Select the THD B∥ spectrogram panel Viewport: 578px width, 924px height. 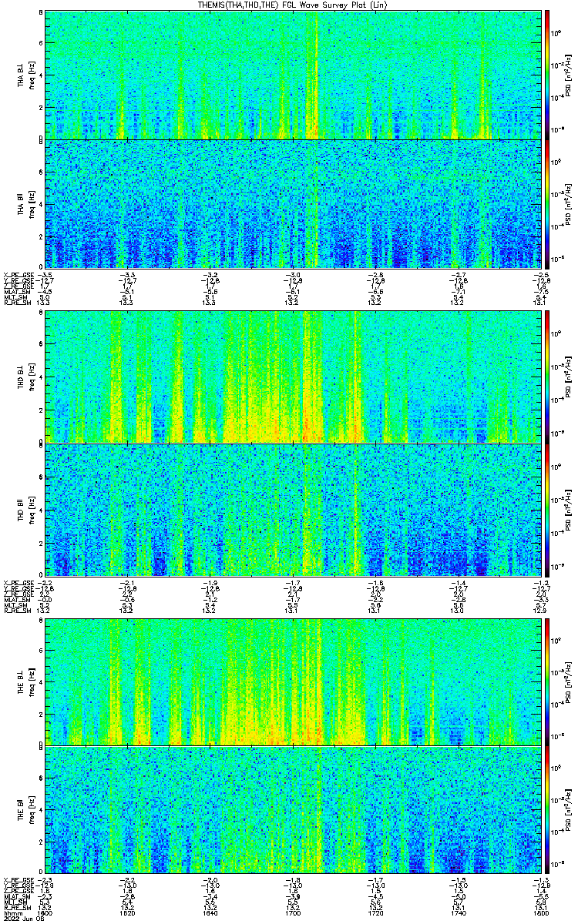pyautogui.click(x=294, y=509)
